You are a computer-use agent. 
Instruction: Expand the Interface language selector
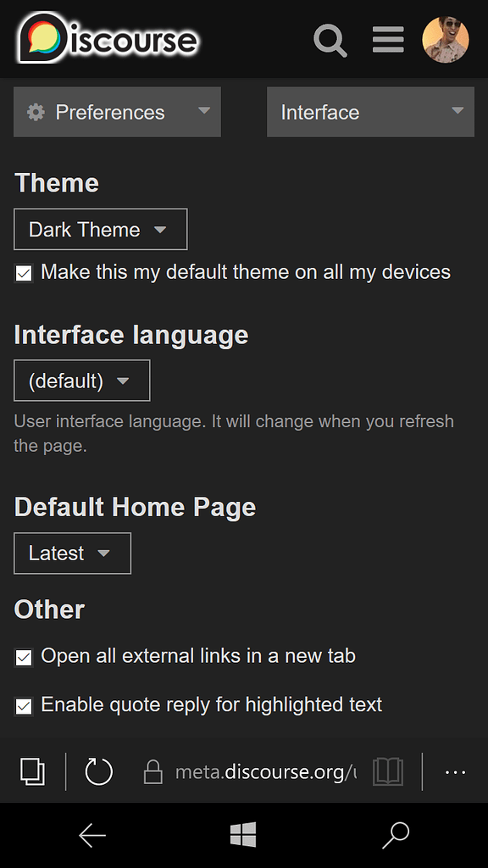pos(81,380)
